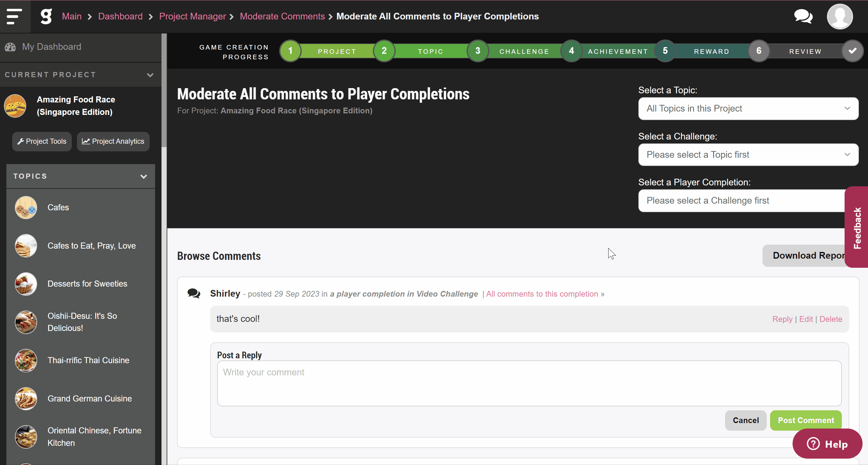
Task: Click the checkmark completion circle
Action: point(852,51)
